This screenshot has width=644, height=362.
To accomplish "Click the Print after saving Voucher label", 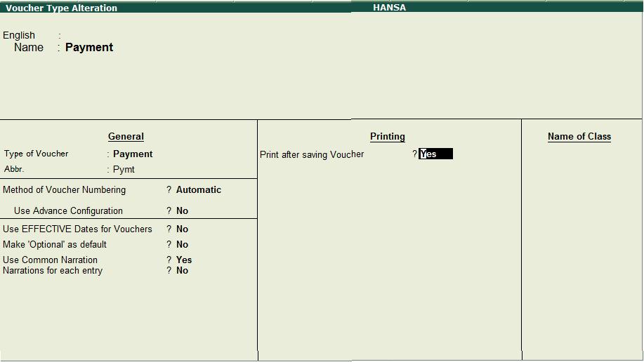I will 312,154.
